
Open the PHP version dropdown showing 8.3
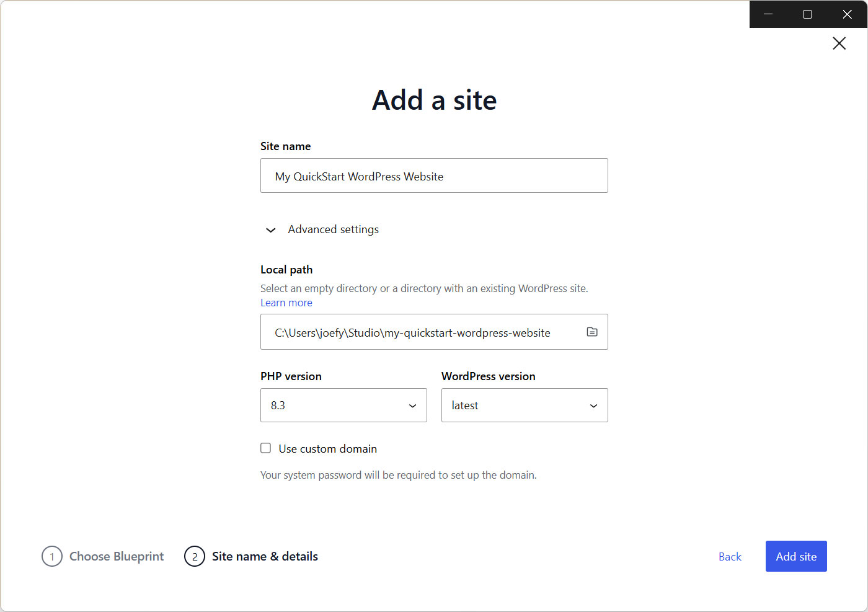coord(343,405)
